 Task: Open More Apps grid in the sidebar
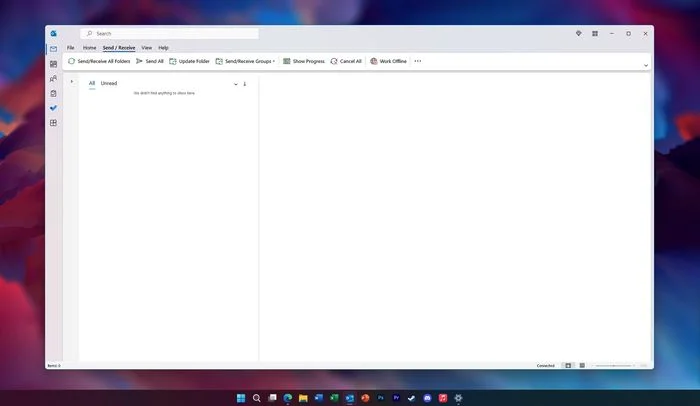pyautogui.click(x=53, y=123)
